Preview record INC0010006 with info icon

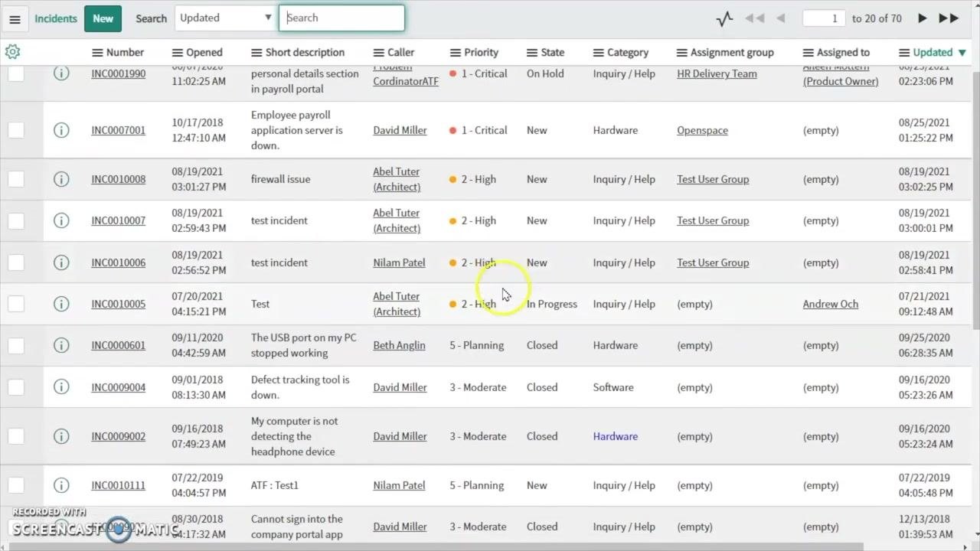pyautogui.click(x=61, y=262)
